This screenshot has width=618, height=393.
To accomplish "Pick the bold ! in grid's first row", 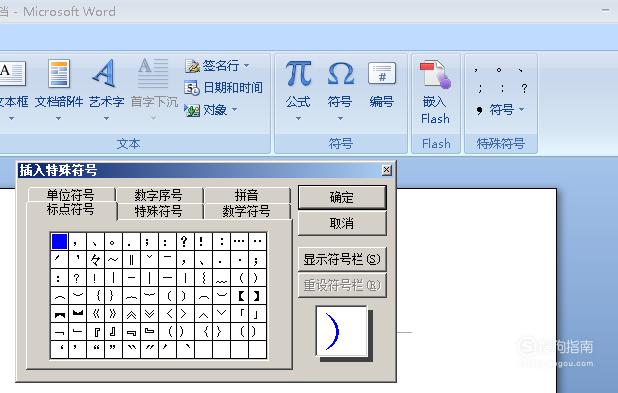I will click(203, 241).
